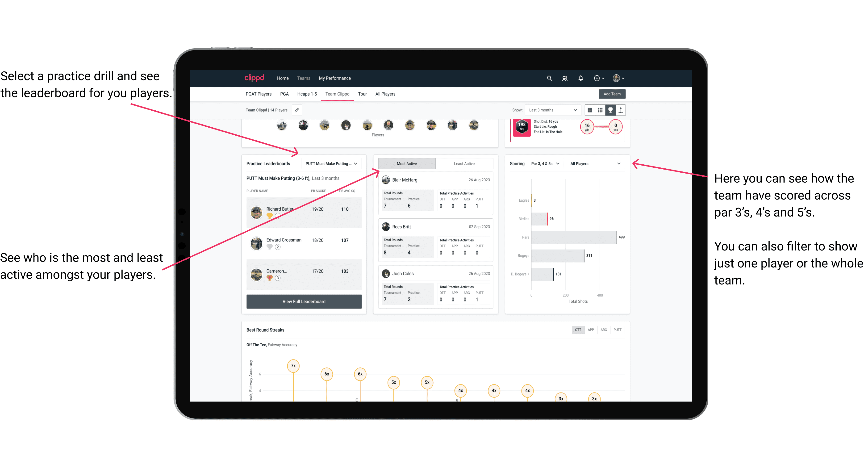Viewport: 868px width, 467px height.
Task: Toggle to Least Active player view
Action: click(464, 164)
